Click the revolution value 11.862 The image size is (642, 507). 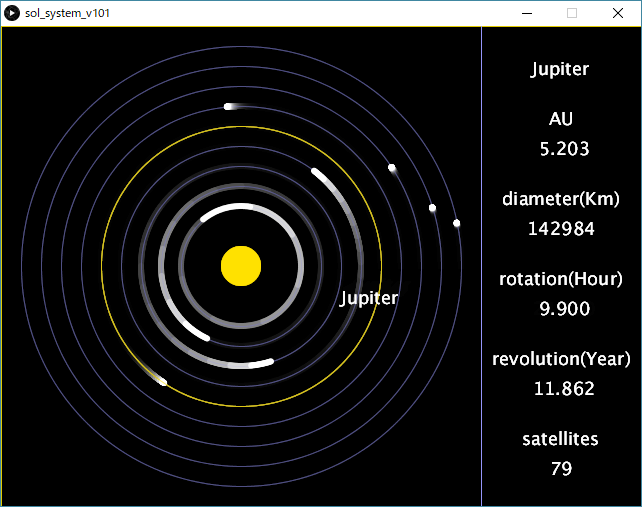click(564, 388)
